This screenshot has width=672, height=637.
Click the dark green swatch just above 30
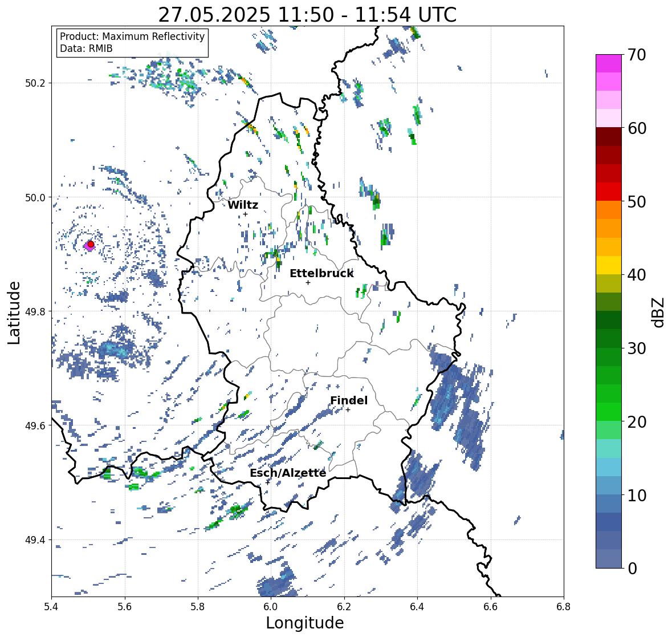point(609,338)
